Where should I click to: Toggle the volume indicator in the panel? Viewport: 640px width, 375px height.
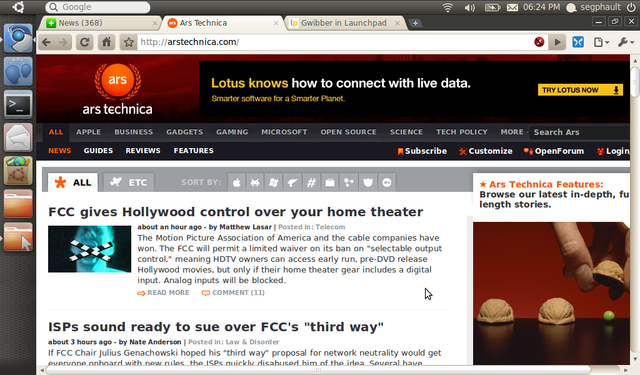click(x=470, y=7)
